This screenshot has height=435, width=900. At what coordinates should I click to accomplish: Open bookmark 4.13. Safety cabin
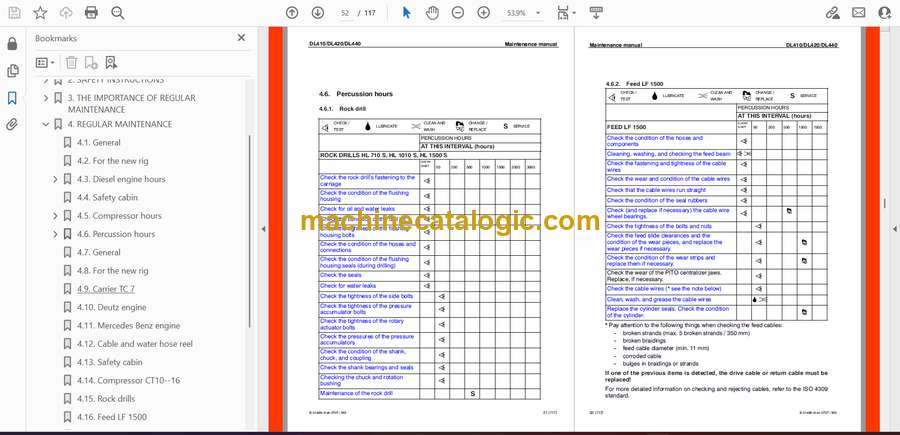[110, 362]
